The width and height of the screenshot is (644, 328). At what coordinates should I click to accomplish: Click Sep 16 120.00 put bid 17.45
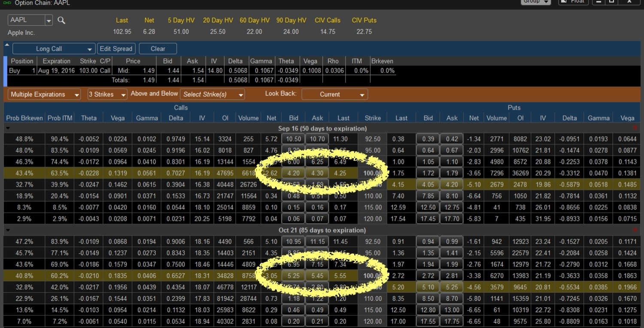[x=428, y=219]
